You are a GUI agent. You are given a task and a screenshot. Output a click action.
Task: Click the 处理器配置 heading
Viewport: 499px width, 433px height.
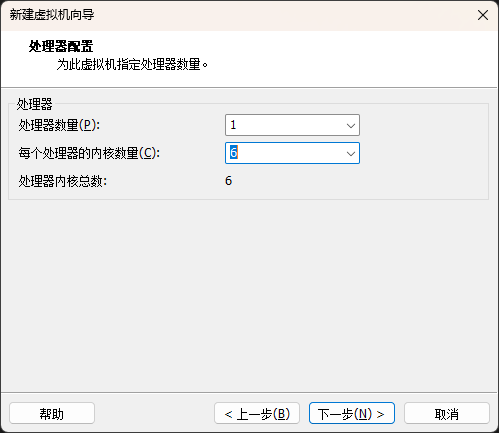[x=61, y=46]
